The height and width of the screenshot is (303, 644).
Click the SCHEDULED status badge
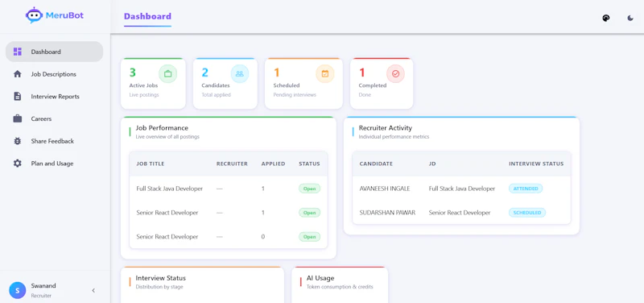click(527, 213)
